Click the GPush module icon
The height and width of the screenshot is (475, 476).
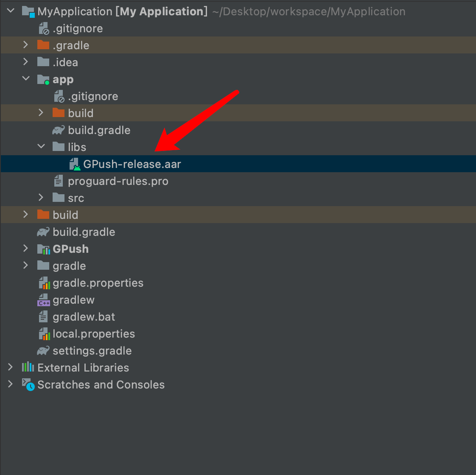pos(43,249)
